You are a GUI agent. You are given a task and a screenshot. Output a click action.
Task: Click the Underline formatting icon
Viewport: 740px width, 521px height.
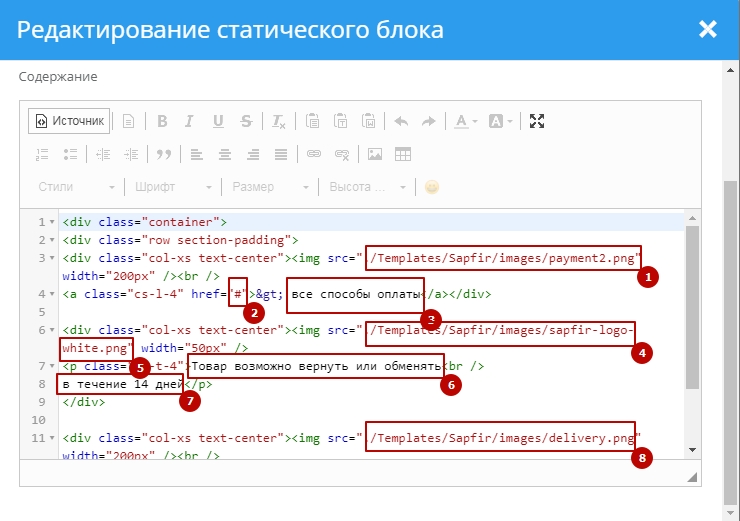tap(218, 121)
